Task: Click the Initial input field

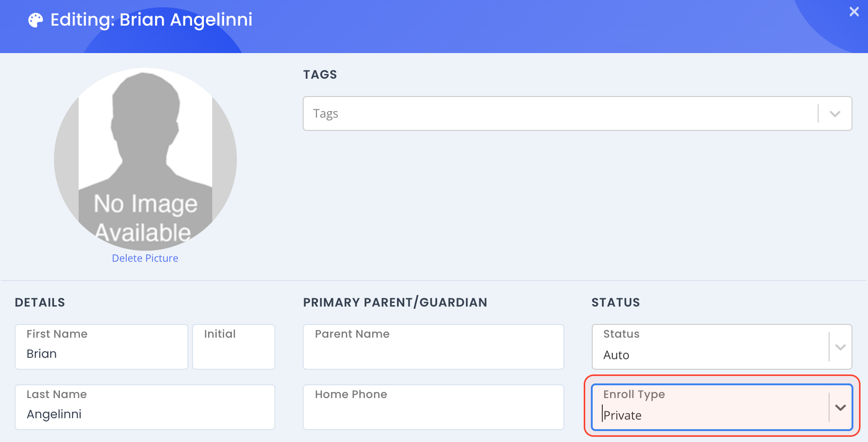Action: tap(234, 347)
